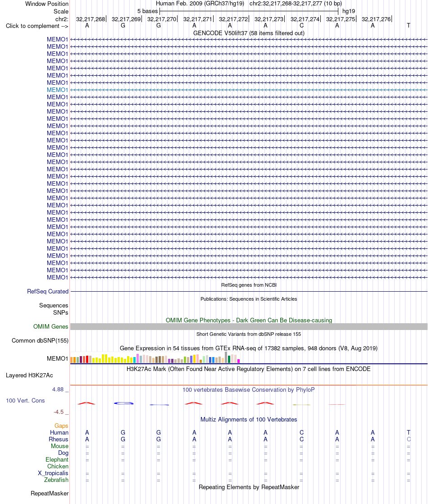Image resolution: width=428 pixels, height=504 pixels.
Task: Click the Window Position label
Action: tap(46, 4)
